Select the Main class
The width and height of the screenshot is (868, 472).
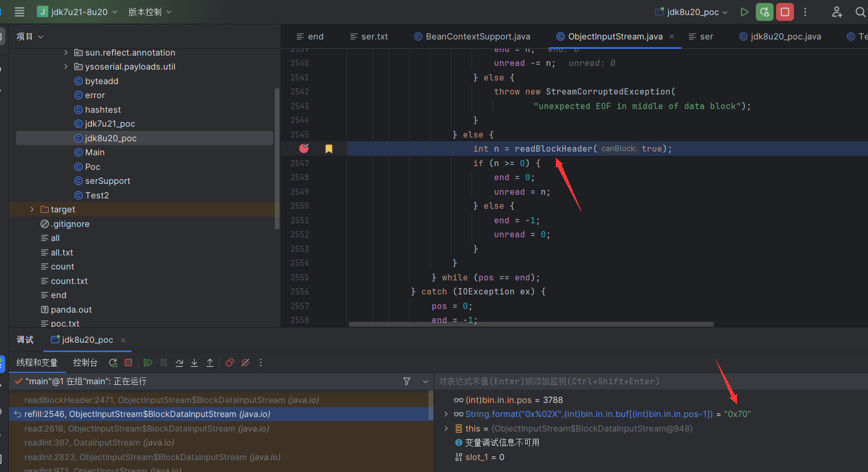point(95,152)
